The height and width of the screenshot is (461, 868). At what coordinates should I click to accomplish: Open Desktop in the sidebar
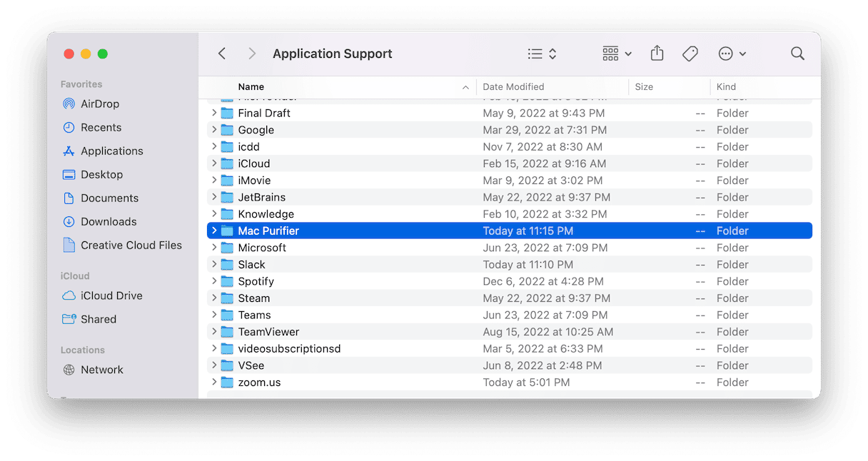coord(101,174)
